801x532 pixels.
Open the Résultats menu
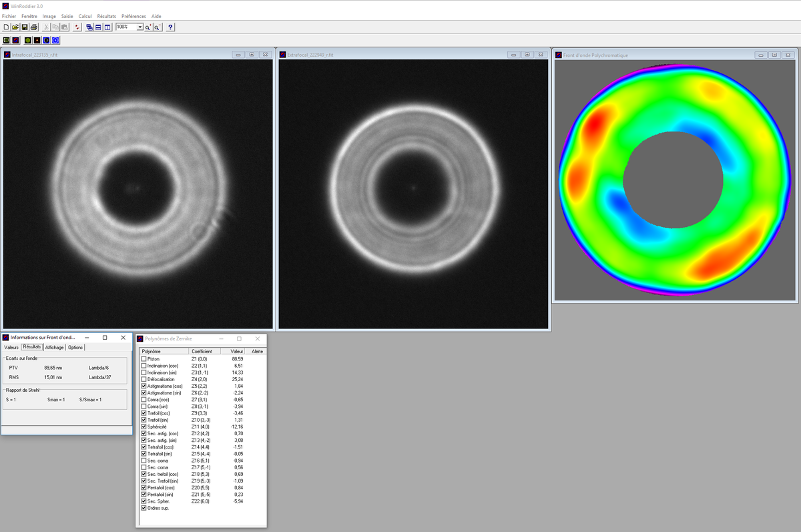coord(106,16)
